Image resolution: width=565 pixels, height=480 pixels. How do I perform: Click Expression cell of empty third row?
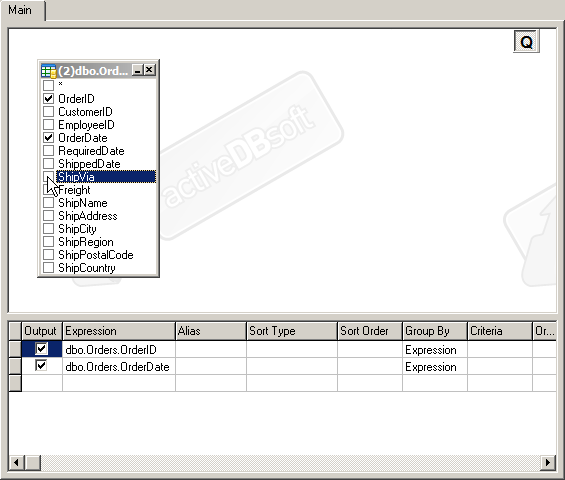tap(119, 383)
